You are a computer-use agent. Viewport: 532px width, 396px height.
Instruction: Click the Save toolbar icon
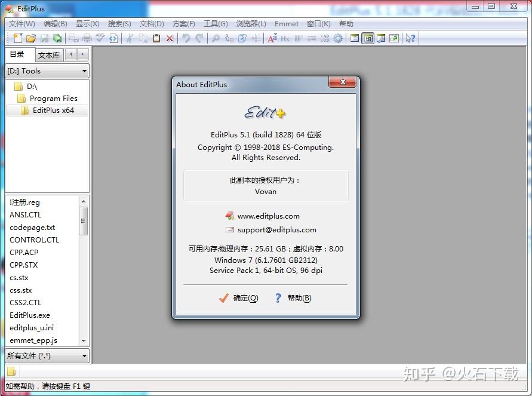click(x=44, y=38)
